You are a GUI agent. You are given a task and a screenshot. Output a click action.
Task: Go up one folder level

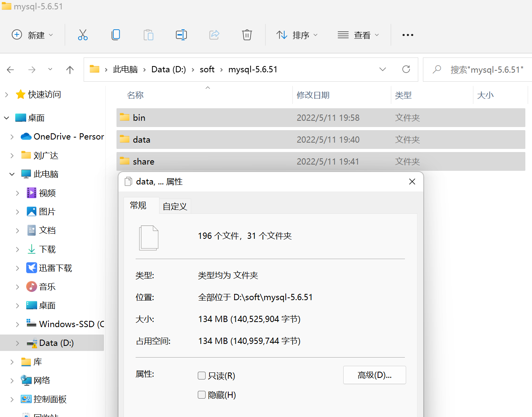(70, 70)
